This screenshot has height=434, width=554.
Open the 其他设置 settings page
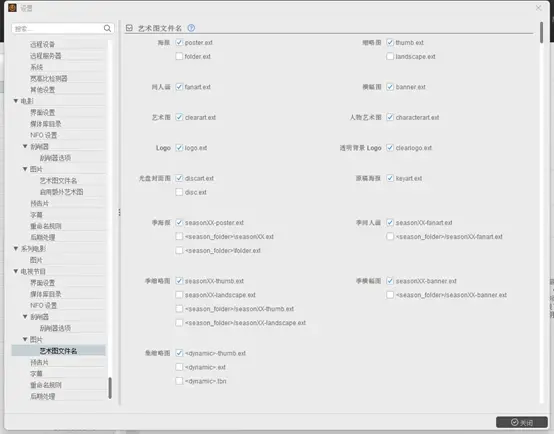click(42, 90)
